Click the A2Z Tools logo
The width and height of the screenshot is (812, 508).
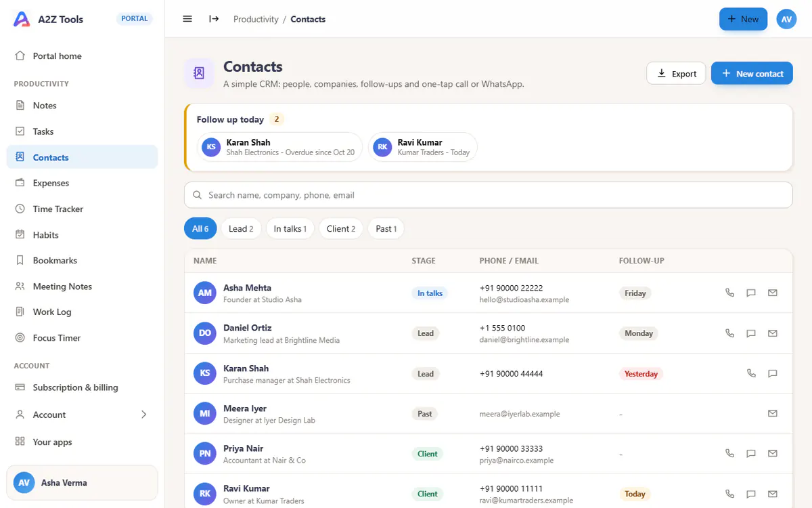tap(22, 19)
